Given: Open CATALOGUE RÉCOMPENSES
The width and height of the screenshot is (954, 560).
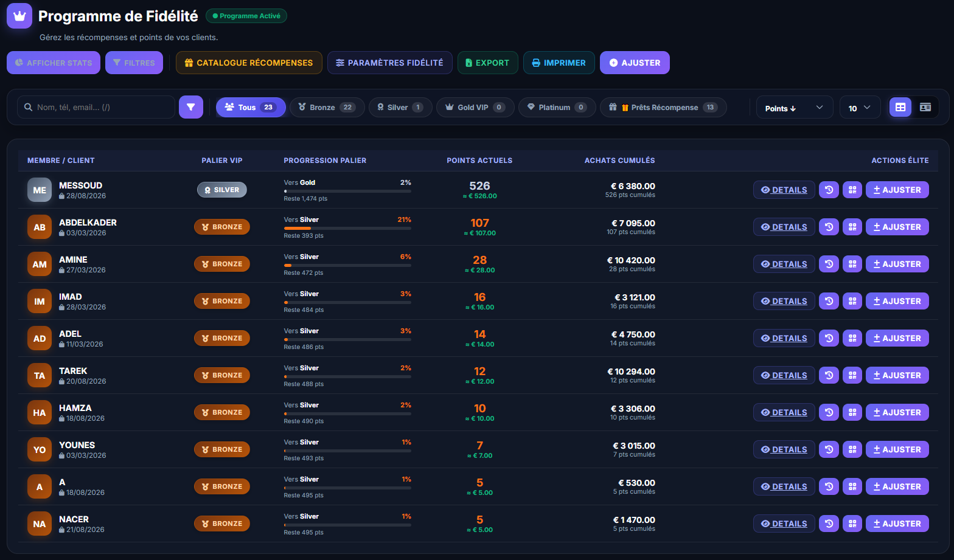Looking at the screenshot, I should [x=249, y=63].
